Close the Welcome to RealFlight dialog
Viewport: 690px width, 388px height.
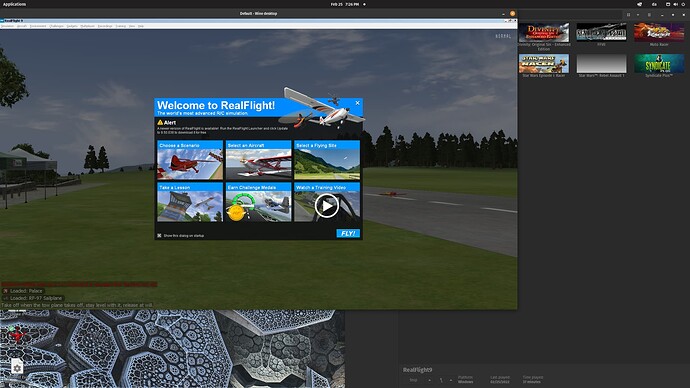pyautogui.click(x=357, y=102)
